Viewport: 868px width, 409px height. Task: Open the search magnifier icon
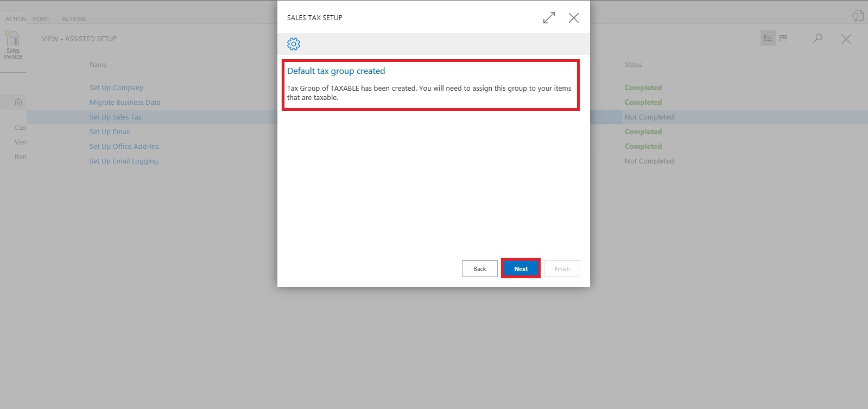(818, 39)
